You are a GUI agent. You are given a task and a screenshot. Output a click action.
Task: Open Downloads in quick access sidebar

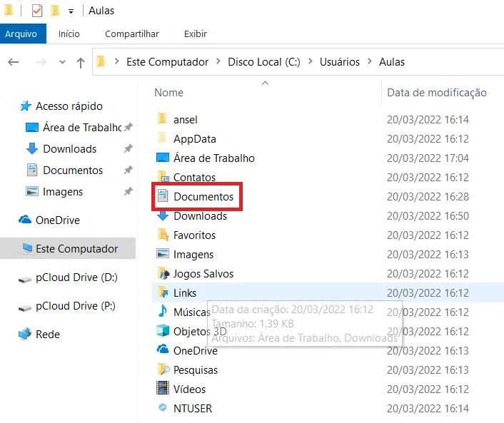pyautogui.click(x=70, y=149)
